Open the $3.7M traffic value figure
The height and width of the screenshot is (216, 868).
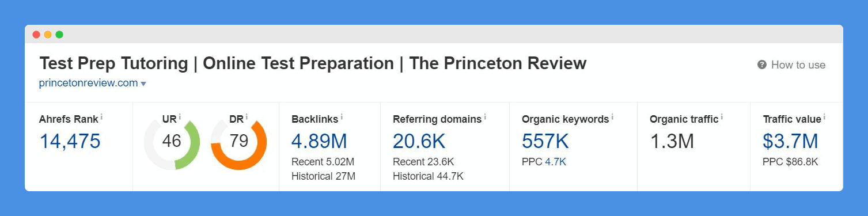click(x=790, y=141)
